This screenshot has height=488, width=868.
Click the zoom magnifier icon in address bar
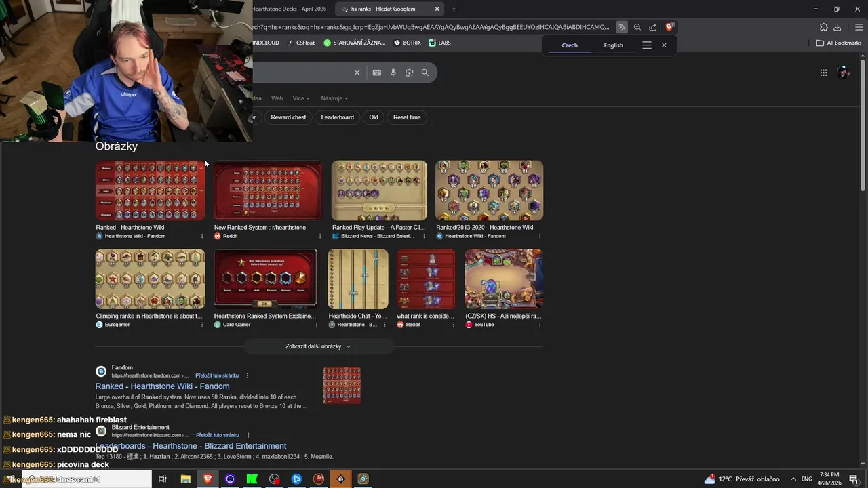click(637, 27)
